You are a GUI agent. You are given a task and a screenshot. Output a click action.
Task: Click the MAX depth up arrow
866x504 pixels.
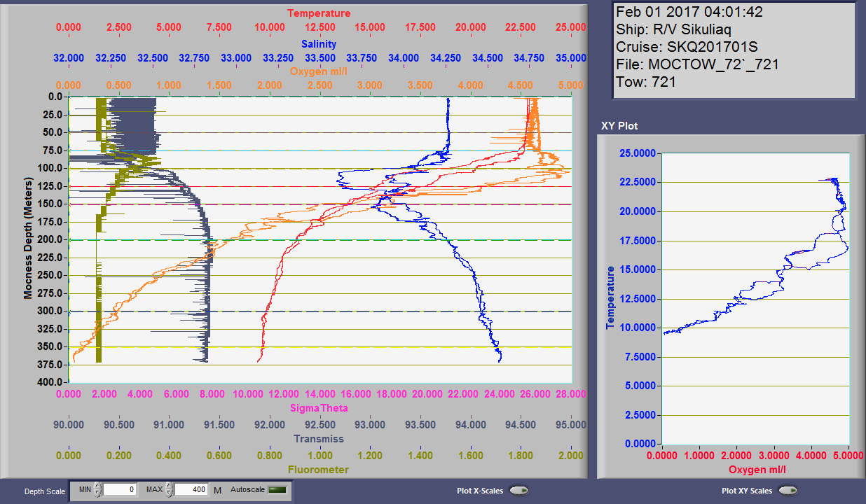pos(168,486)
